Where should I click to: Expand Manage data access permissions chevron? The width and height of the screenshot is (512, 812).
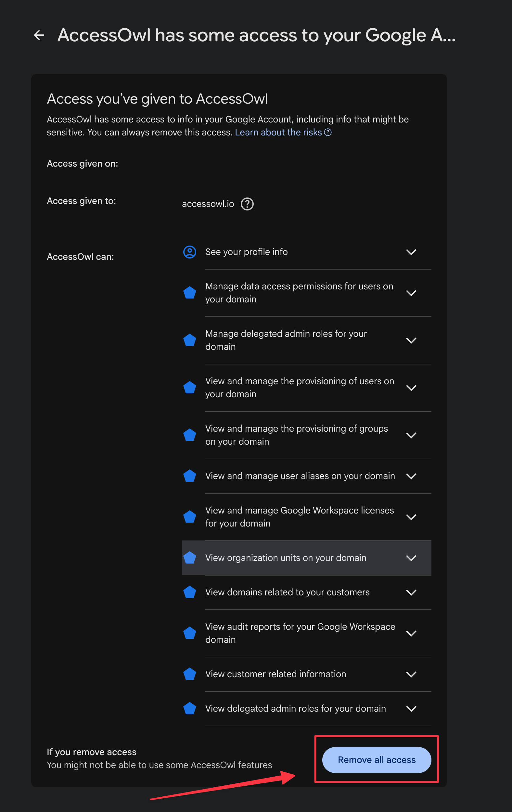pyautogui.click(x=411, y=293)
